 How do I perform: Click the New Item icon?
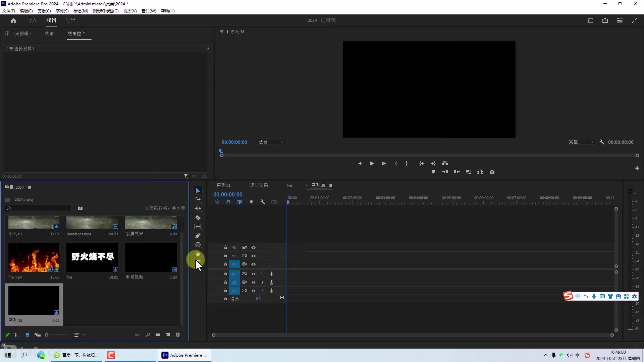click(x=168, y=335)
